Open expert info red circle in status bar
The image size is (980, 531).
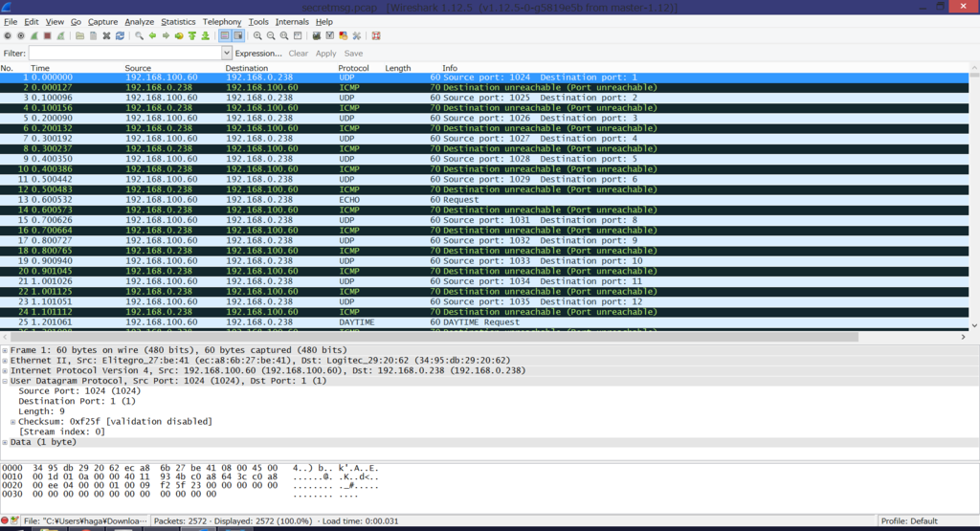point(5,520)
